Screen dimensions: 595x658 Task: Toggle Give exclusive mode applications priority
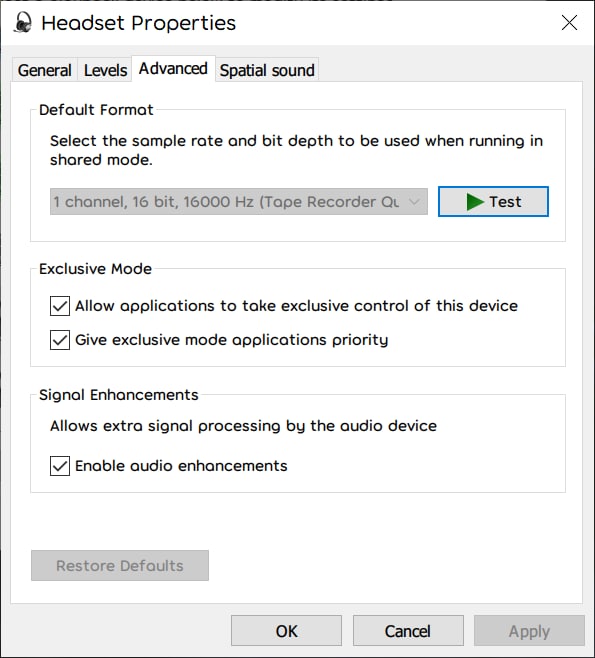tap(60, 339)
